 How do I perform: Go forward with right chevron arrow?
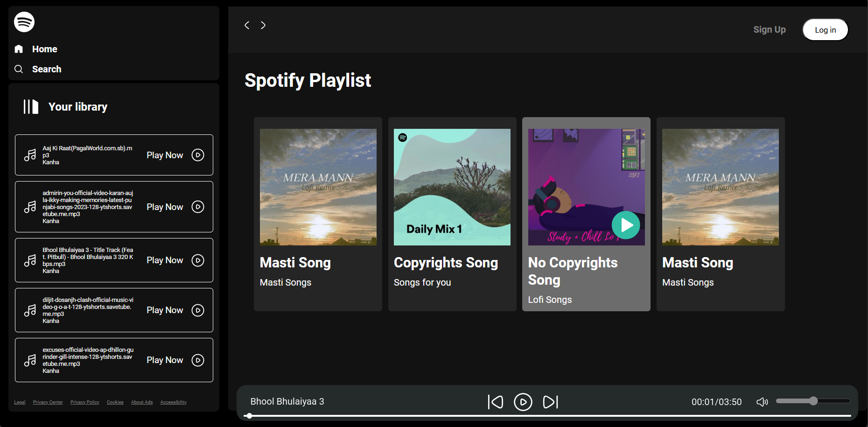tap(263, 25)
